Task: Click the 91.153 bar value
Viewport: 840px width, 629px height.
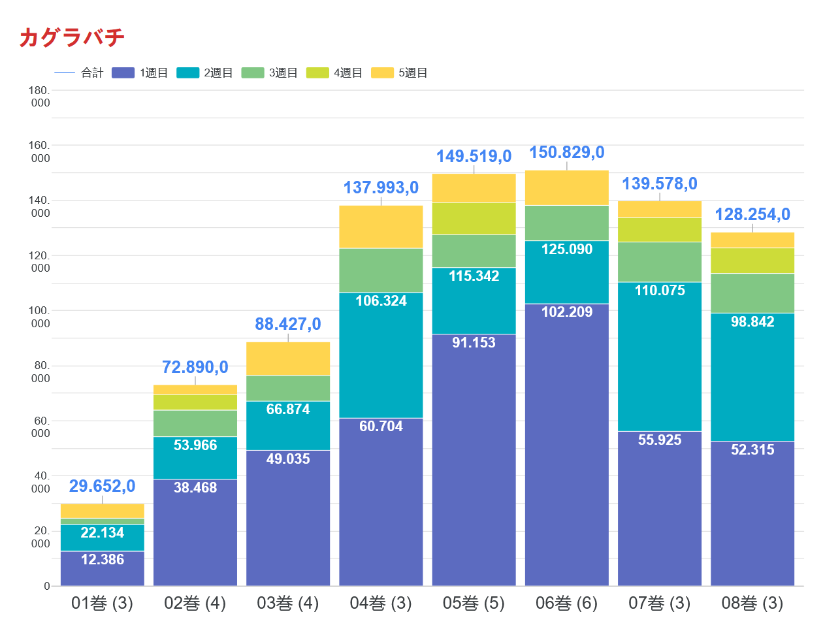Action: 474,342
